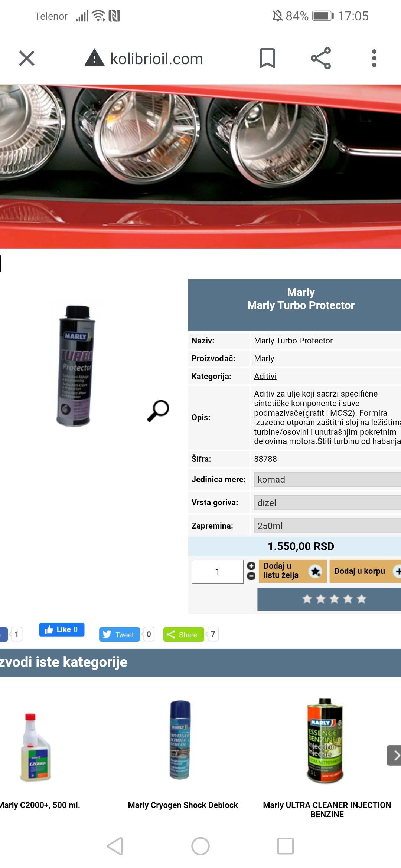Zoom product image with magnifier icon
Screen dimensions: 401x868
tap(158, 411)
